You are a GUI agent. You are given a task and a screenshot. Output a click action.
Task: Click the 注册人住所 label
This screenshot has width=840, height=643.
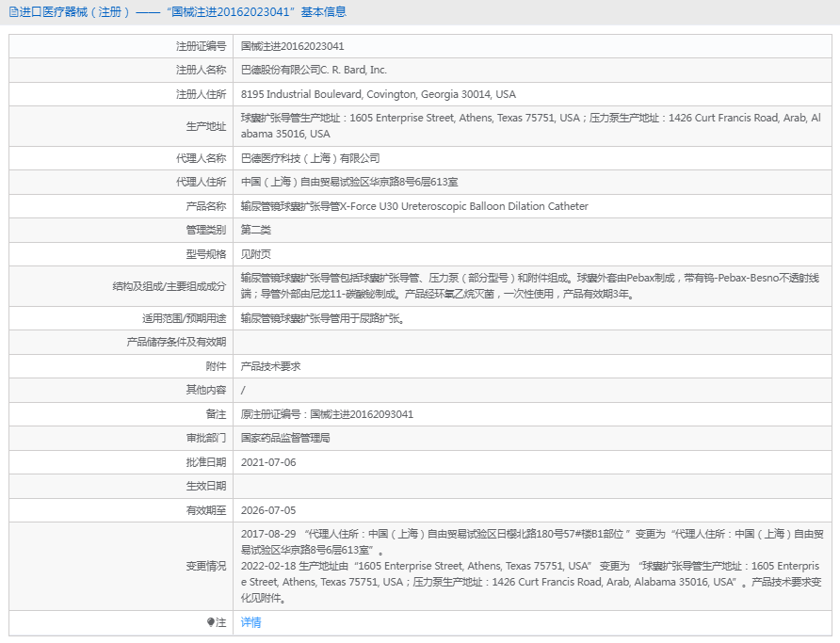click(x=201, y=94)
